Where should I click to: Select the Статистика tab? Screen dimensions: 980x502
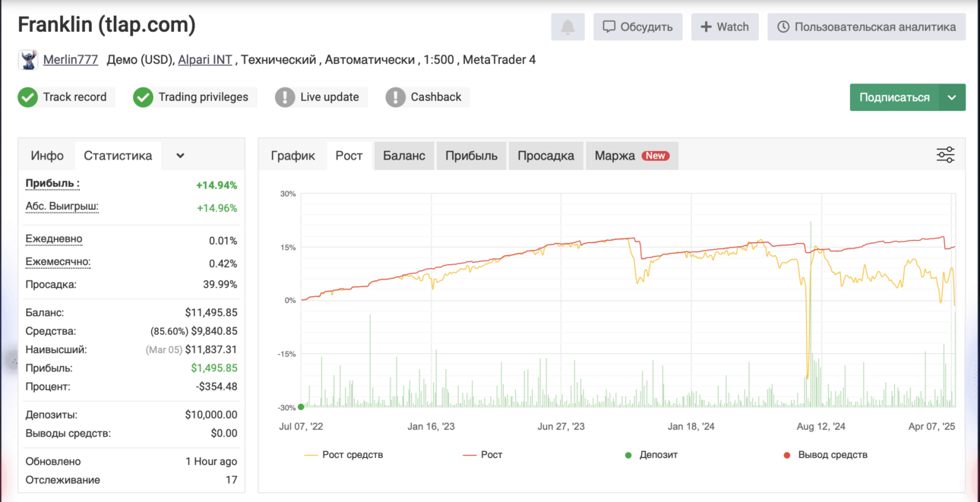[x=118, y=156]
